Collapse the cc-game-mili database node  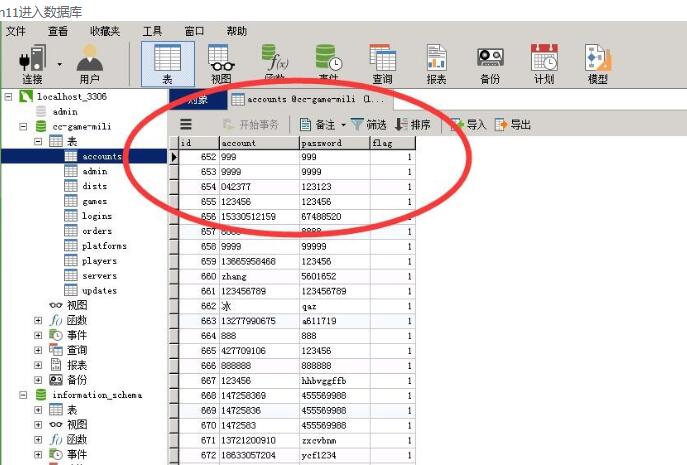24,127
